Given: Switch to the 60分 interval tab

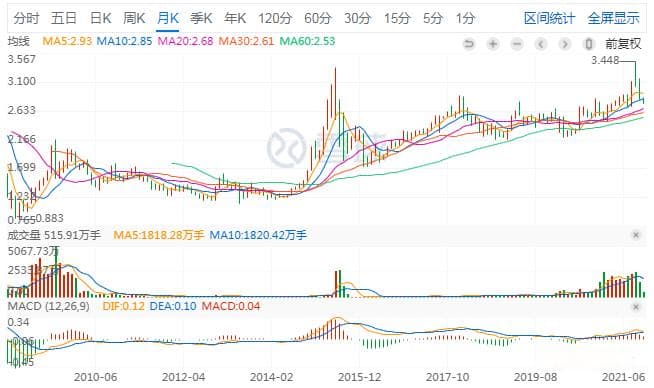Looking at the screenshot, I should point(318,18).
